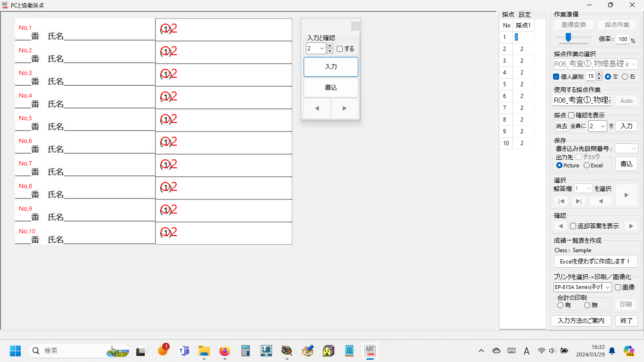
Task: Jump to first answer field with |◀ button
Action: click(x=561, y=201)
